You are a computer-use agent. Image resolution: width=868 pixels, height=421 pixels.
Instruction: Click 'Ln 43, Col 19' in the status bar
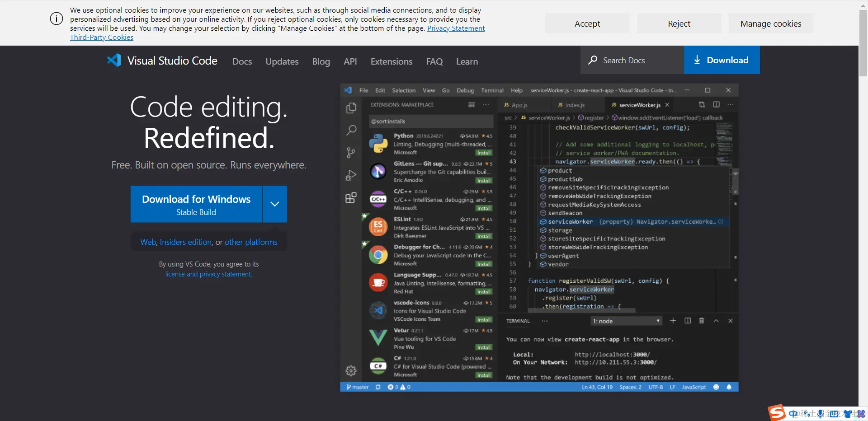pos(597,387)
